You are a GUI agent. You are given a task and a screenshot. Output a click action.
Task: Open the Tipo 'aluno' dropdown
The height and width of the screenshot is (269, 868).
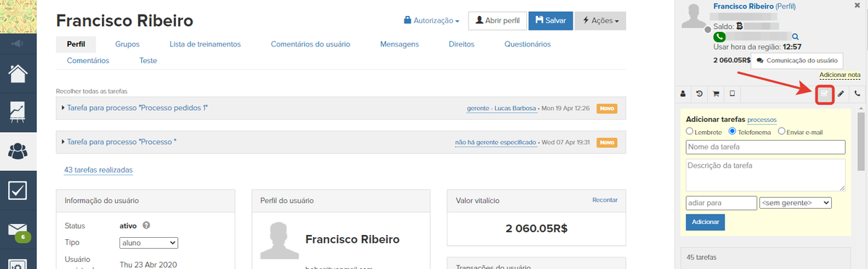click(148, 243)
